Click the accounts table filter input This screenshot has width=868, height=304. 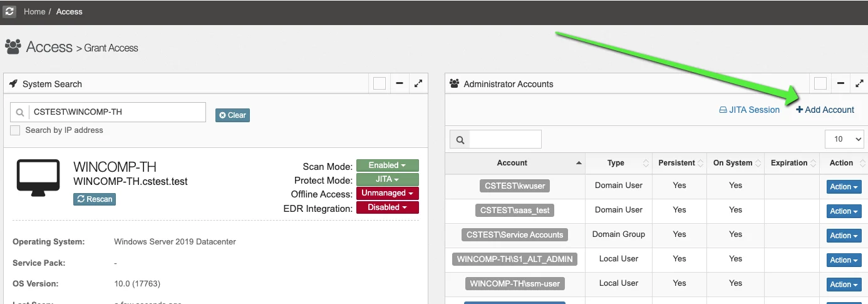coord(505,139)
